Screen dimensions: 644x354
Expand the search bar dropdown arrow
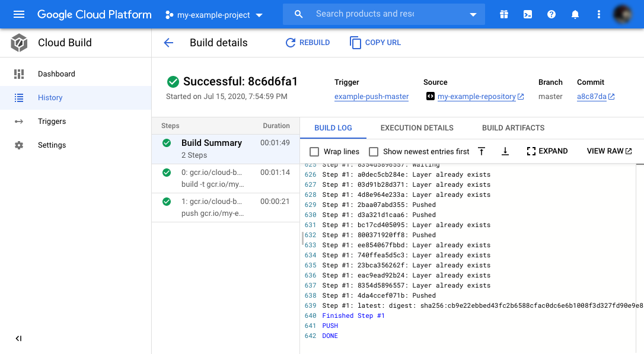point(473,15)
